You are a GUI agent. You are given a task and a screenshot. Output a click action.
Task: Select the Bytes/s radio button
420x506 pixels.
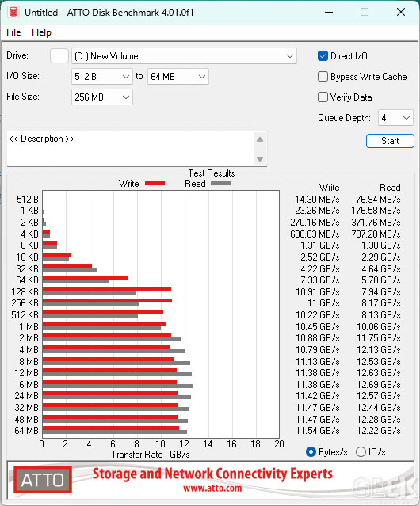click(311, 452)
